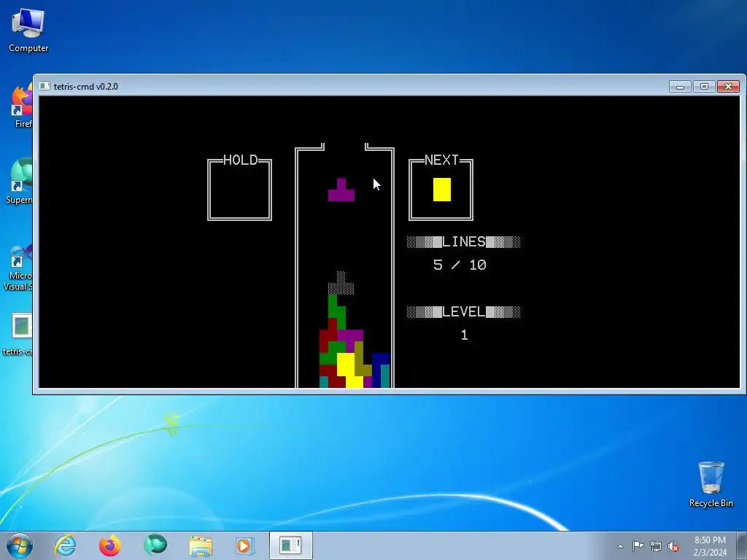747x560 pixels.
Task: Open the Windows Start menu
Action: coord(20,545)
